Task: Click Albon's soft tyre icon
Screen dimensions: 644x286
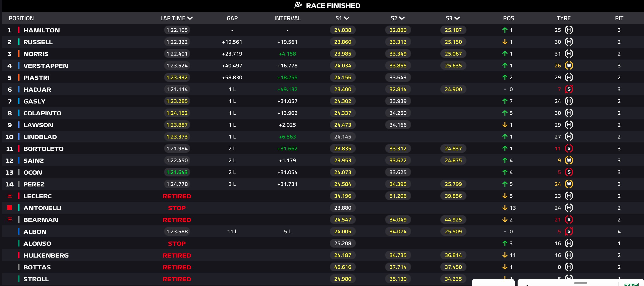Action: tap(569, 231)
